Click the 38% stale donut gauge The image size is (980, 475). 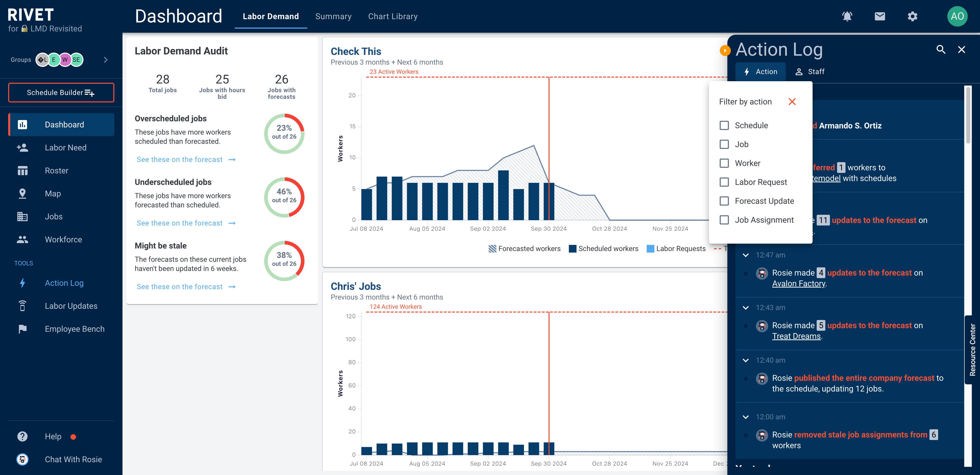pos(284,261)
